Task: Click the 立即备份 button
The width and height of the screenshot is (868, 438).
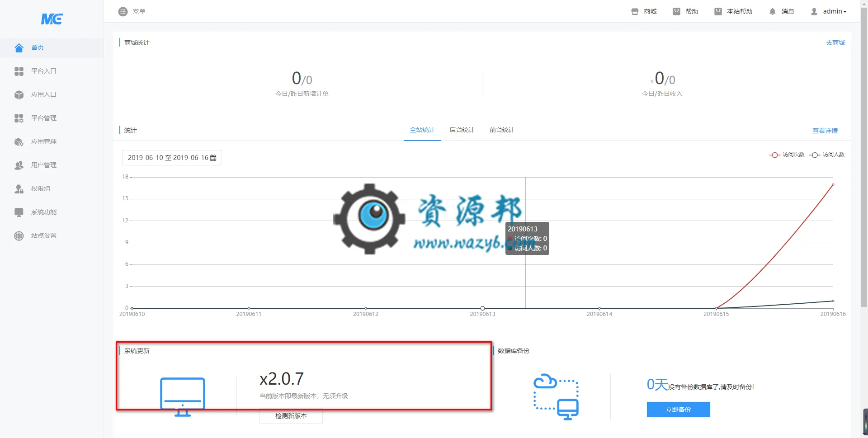Action: click(x=678, y=410)
